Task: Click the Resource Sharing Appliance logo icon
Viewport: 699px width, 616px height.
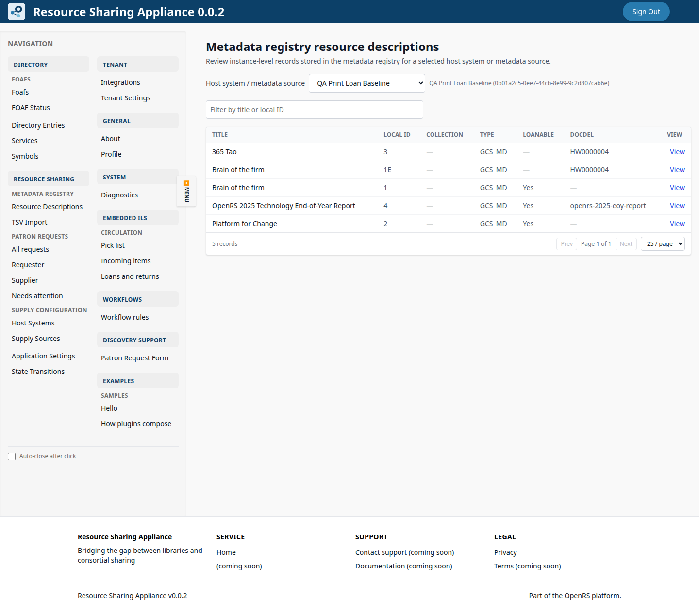Action: [x=17, y=12]
